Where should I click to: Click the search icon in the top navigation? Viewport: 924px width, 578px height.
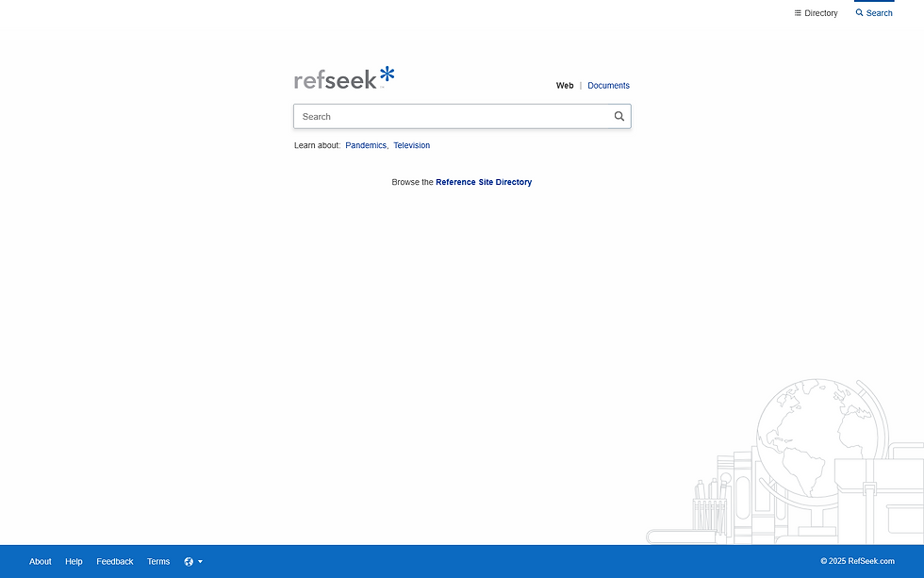pos(858,12)
